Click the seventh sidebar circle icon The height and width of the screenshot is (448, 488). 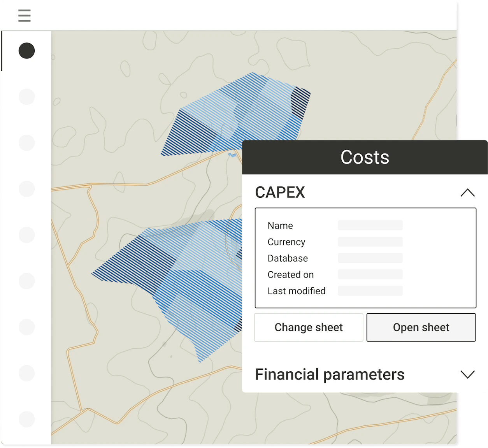click(x=27, y=327)
